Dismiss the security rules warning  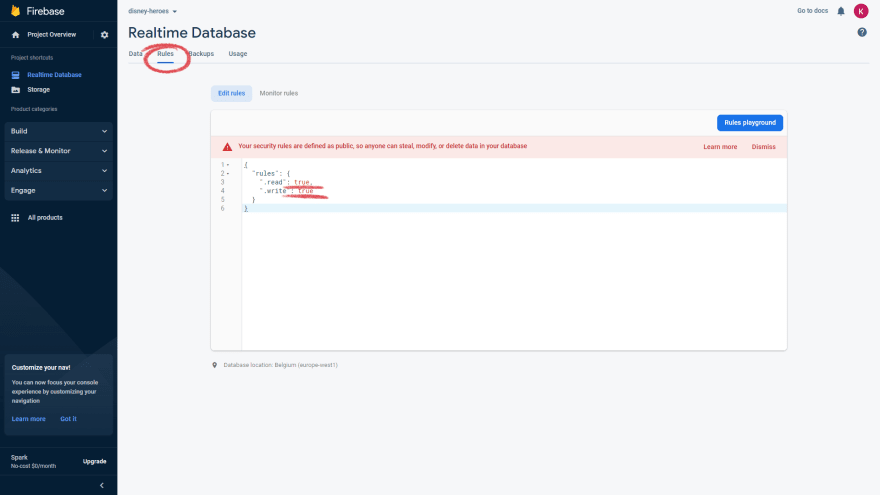[763, 147]
